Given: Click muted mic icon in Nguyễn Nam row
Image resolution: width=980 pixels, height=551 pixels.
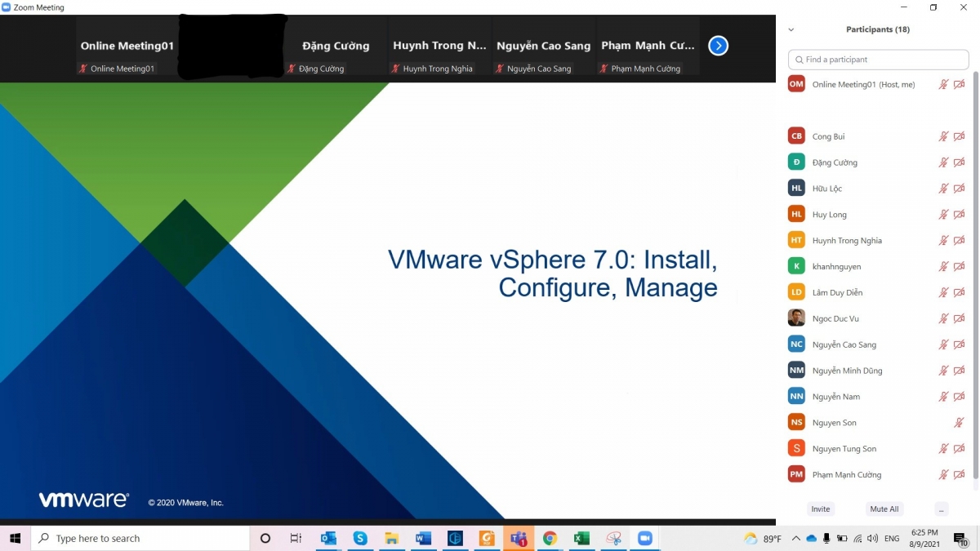Looking at the screenshot, I should [x=943, y=397].
